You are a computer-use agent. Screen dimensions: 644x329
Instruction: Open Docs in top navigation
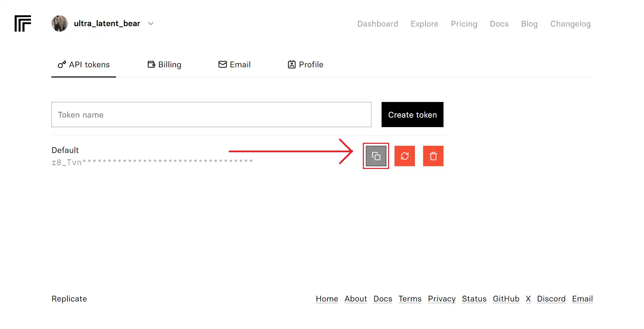click(x=499, y=24)
